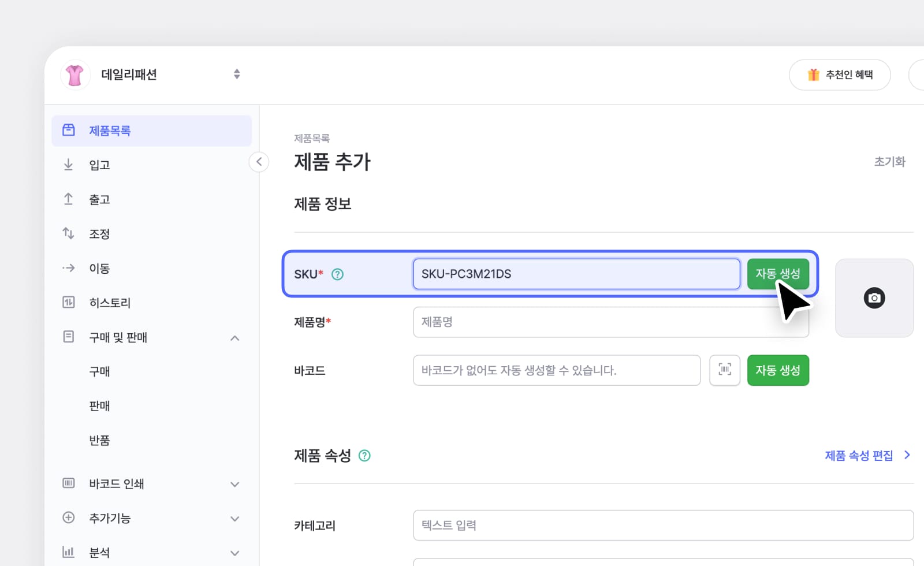Select the 판매 sales menu item
This screenshot has width=924, height=566.
tap(99, 405)
